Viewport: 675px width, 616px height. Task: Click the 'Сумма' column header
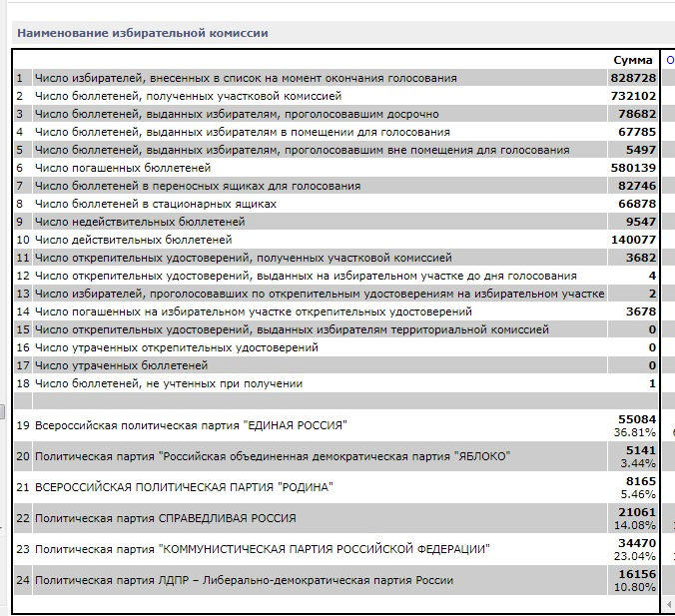(633, 60)
